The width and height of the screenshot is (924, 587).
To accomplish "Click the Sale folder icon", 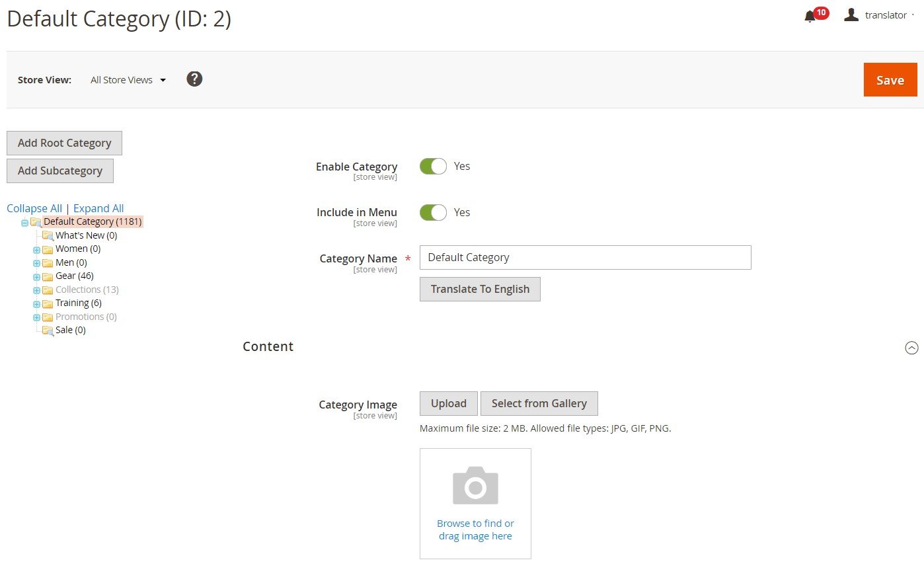I will coord(48,331).
